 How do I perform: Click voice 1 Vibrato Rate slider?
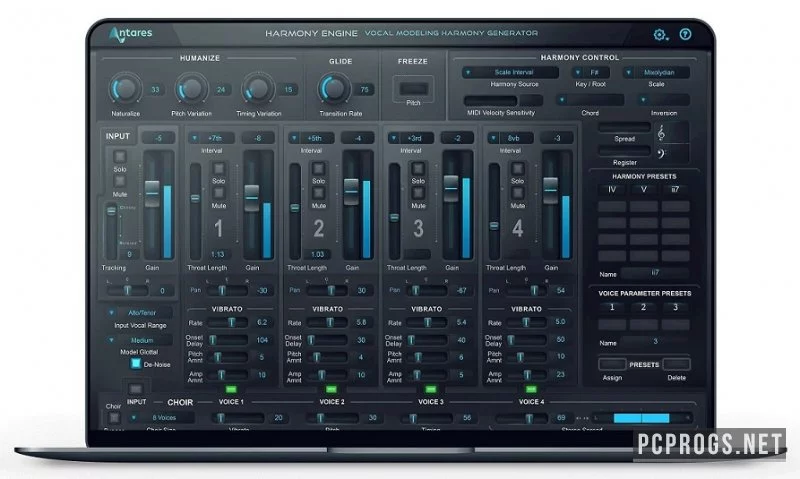(227, 322)
